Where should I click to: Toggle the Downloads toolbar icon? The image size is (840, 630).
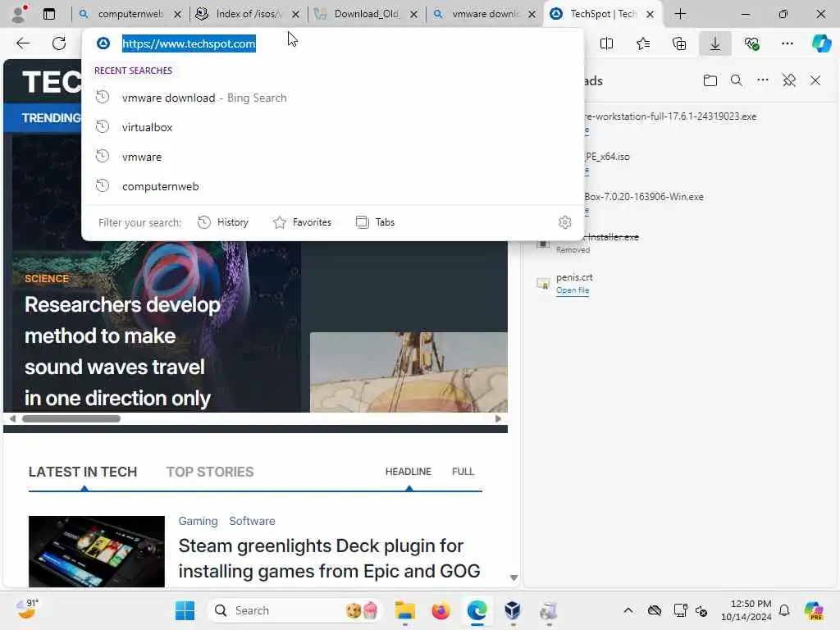(x=715, y=43)
